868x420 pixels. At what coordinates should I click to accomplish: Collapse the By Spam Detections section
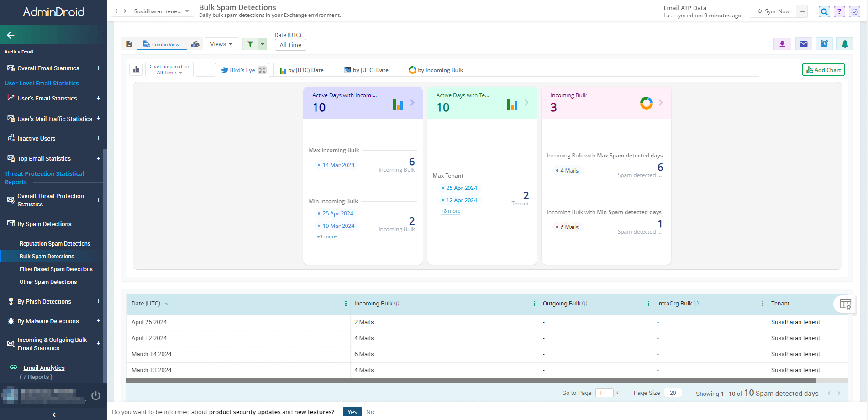tap(98, 224)
